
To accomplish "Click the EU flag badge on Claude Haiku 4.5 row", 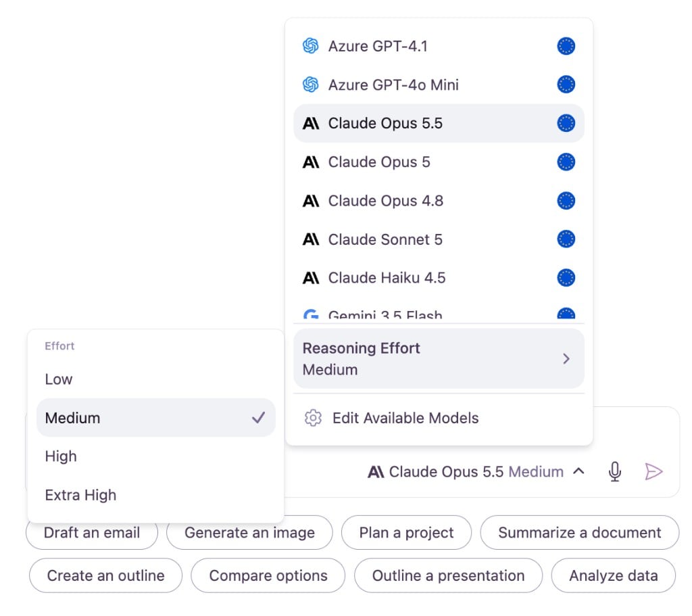I will pyautogui.click(x=566, y=278).
